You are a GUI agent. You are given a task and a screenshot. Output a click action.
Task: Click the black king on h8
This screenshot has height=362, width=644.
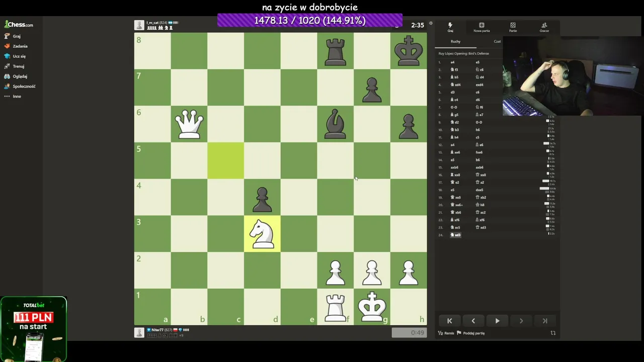409,51
